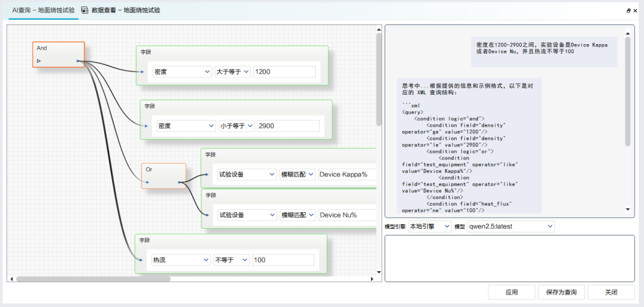Open 试验设备 dropdown for Device Nu% row
Viewport: 644px width, 307px height.
pyautogui.click(x=247, y=215)
